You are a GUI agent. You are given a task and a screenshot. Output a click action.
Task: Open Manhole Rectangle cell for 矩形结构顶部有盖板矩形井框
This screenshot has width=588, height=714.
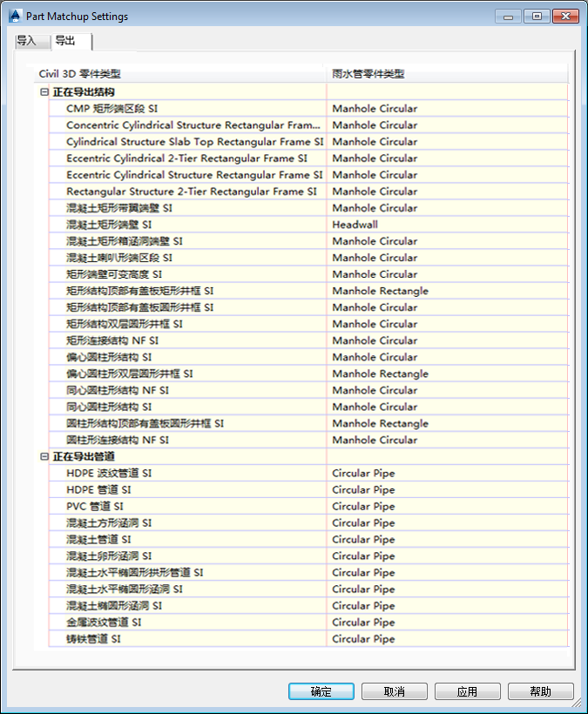click(x=447, y=291)
